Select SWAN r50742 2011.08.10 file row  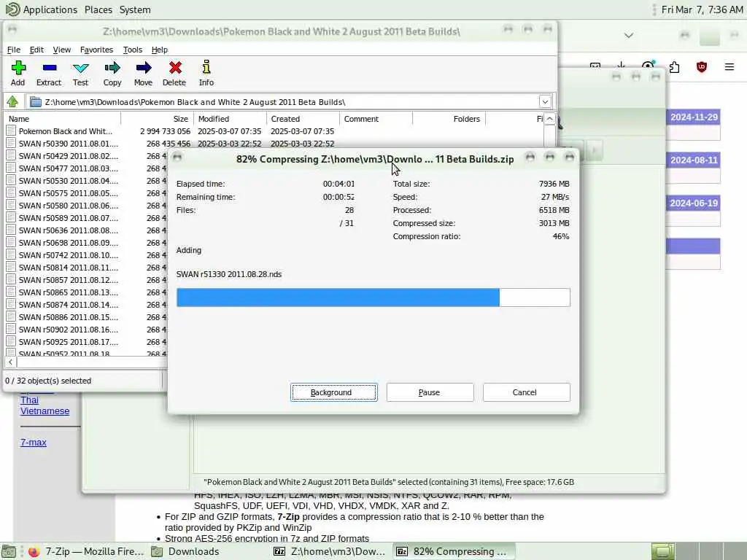pos(86,254)
